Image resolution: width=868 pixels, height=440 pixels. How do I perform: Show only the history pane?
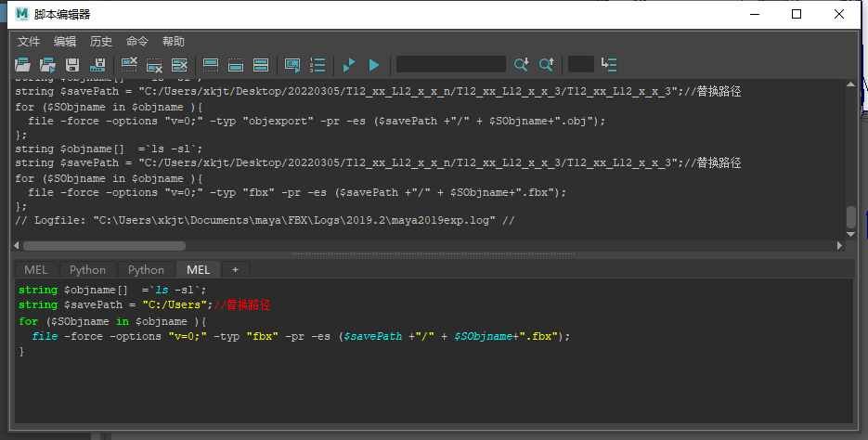click(x=211, y=65)
